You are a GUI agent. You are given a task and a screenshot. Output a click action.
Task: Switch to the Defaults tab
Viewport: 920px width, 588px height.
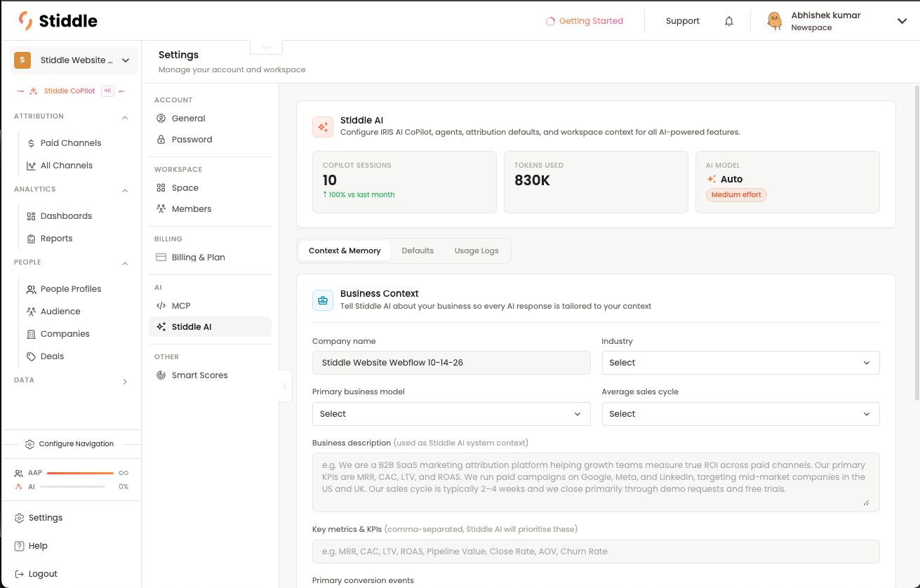(418, 250)
